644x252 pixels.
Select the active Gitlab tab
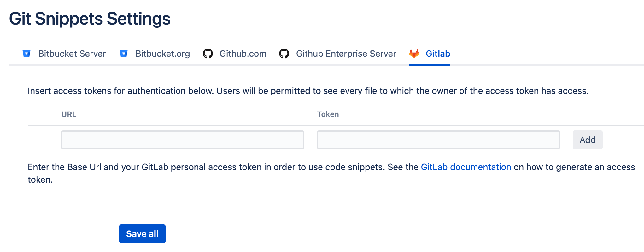[438, 54]
